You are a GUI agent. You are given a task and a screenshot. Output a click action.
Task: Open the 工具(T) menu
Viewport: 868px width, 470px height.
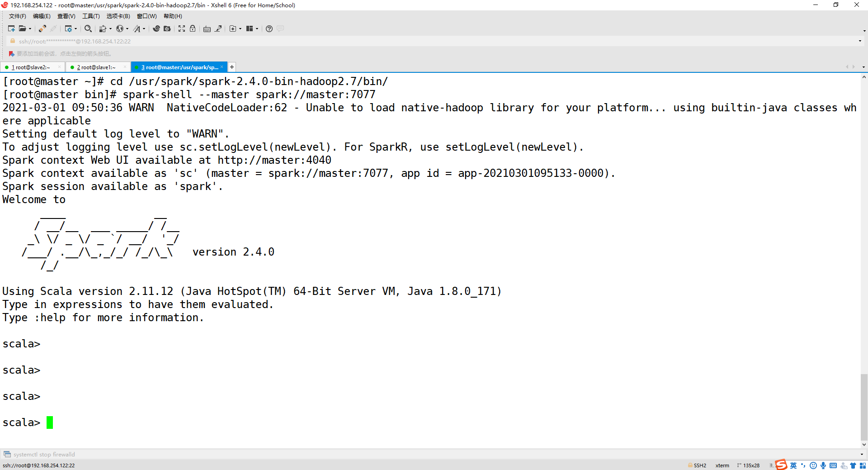click(x=91, y=16)
